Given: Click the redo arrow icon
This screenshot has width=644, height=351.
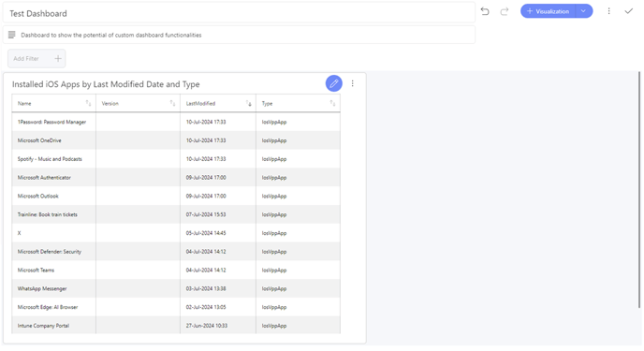Looking at the screenshot, I should 505,11.
